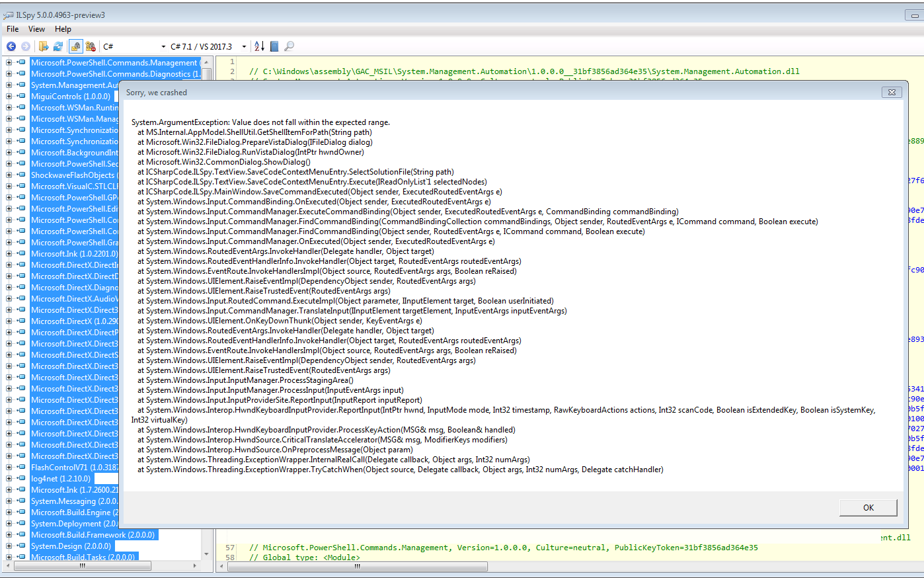
Task: Expand Microsoft.PowerShell.Commands.Management node
Action: click(x=9, y=63)
